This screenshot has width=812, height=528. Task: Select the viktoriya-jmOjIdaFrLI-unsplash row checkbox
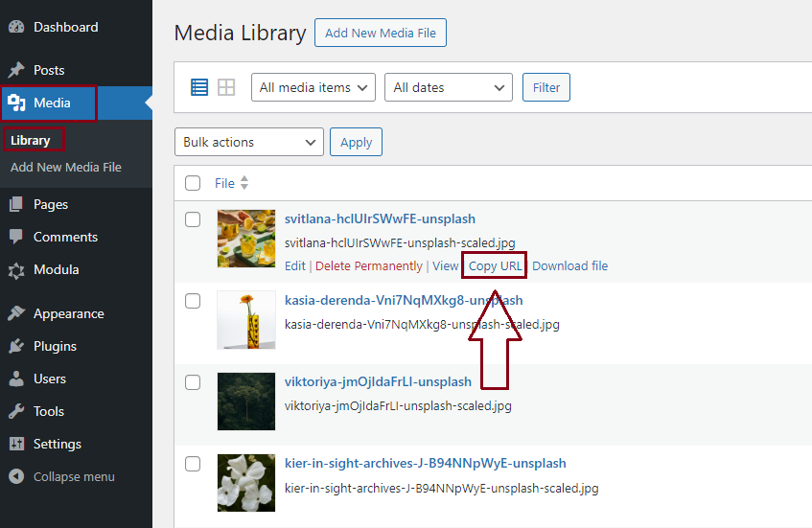coord(193,382)
